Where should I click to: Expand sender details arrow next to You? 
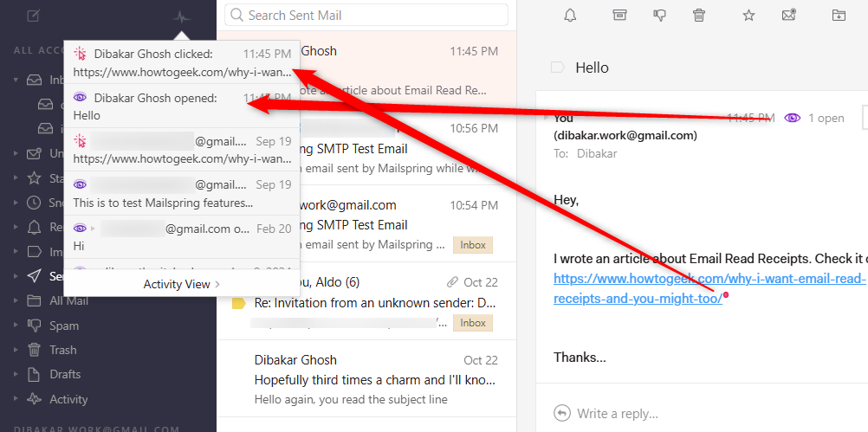(547, 118)
